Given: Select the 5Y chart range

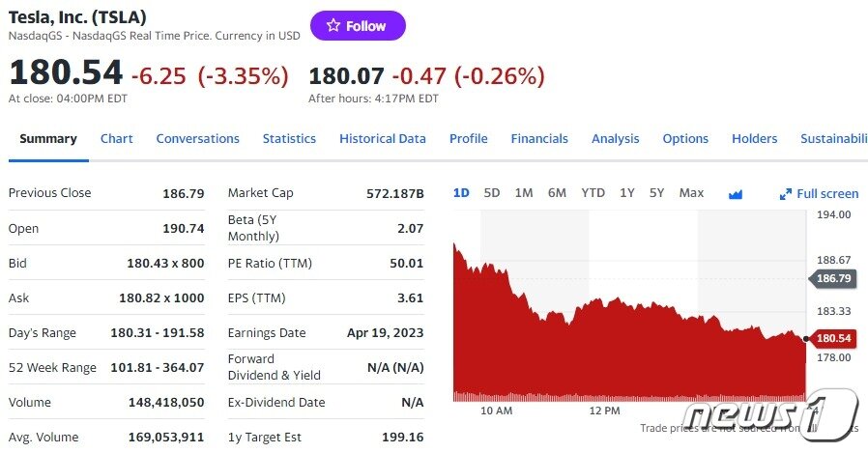Looking at the screenshot, I should 657,193.
